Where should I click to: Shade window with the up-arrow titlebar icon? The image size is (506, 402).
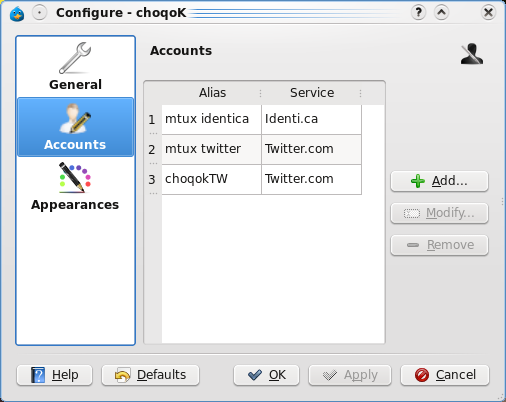[441, 13]
